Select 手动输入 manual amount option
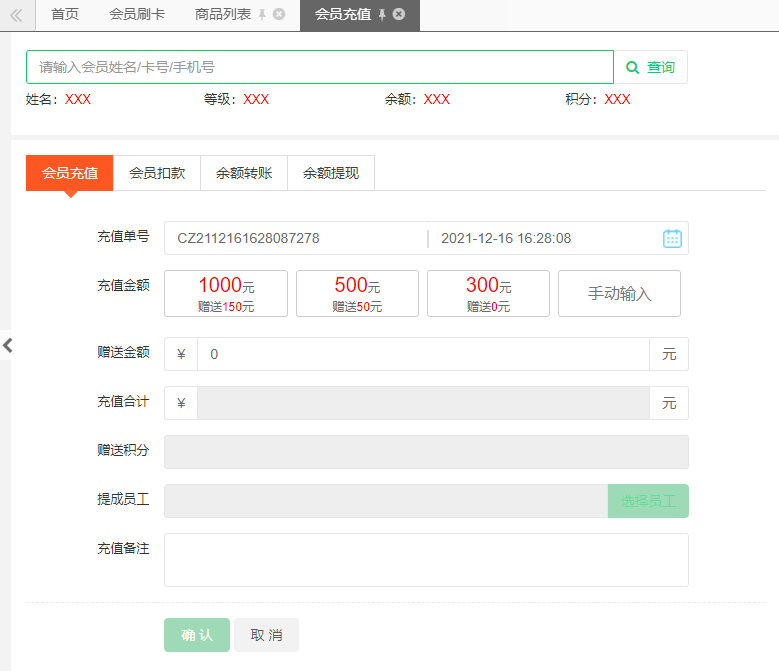The image size is (779, 671). click(620, 294)
